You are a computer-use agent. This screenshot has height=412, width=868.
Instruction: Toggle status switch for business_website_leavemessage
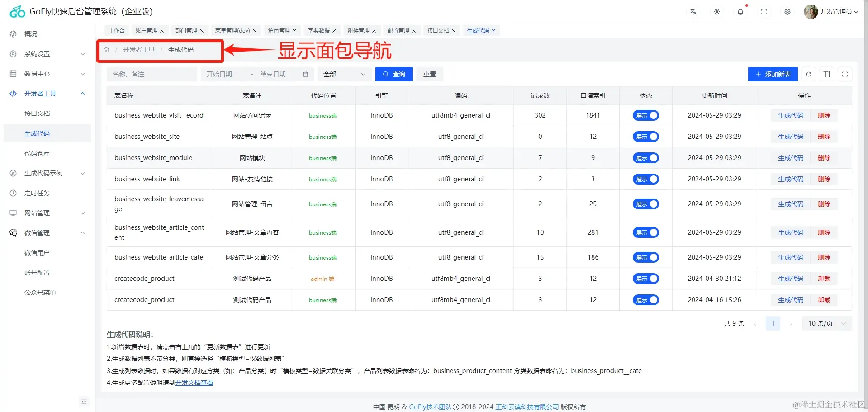pyautogui.click(x=645, y=204)
